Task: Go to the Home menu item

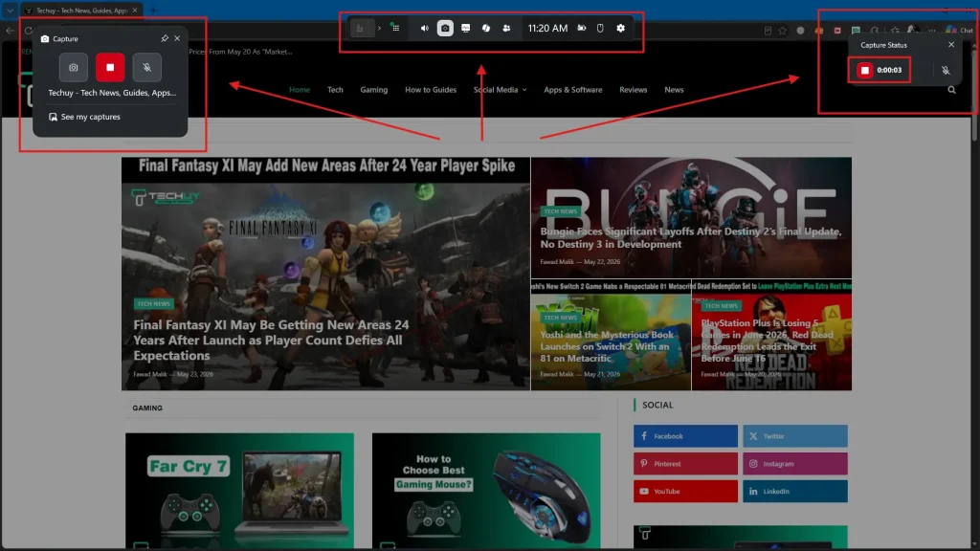Action: [300, 89]
